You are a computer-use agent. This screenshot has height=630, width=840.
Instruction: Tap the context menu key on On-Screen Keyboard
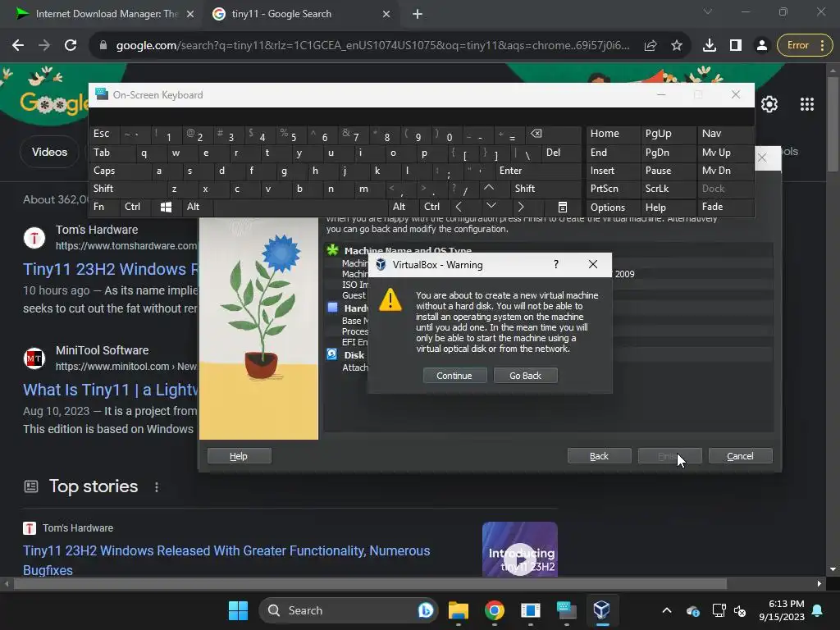pyautogui.click(x=562, y=207)
